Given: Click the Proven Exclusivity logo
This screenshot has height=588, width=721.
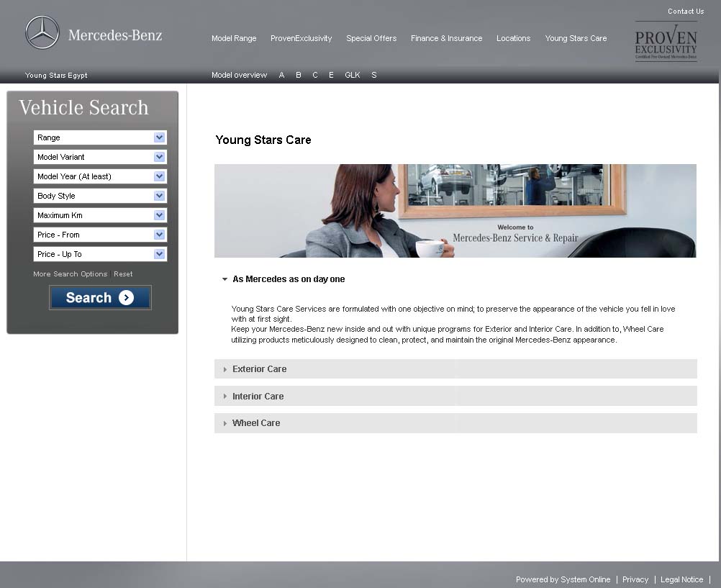Looking at the screenshot, I should (666, 42).
